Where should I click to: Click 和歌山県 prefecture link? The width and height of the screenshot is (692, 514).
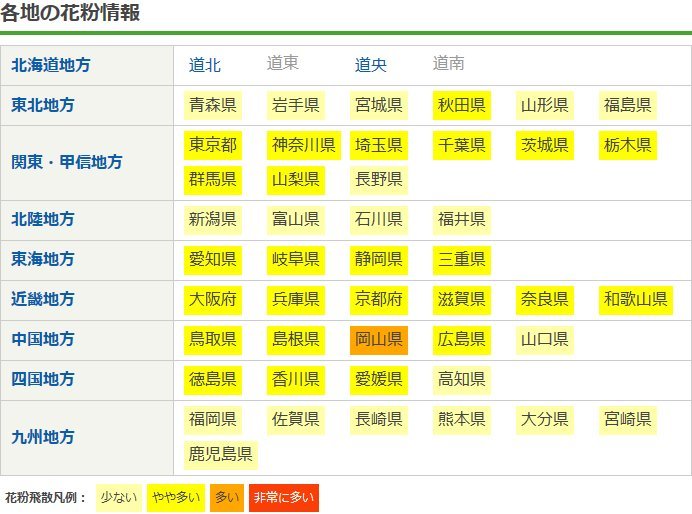(x=635, y=299)
